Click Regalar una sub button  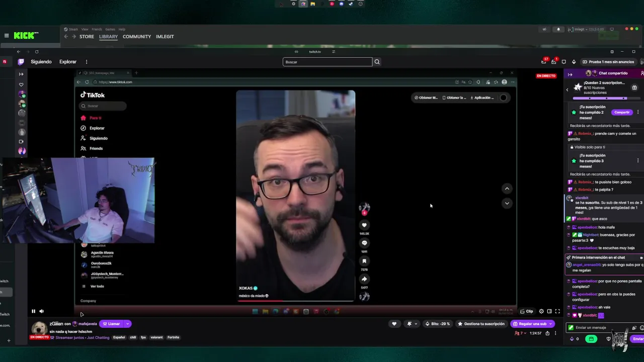(532, 324)
